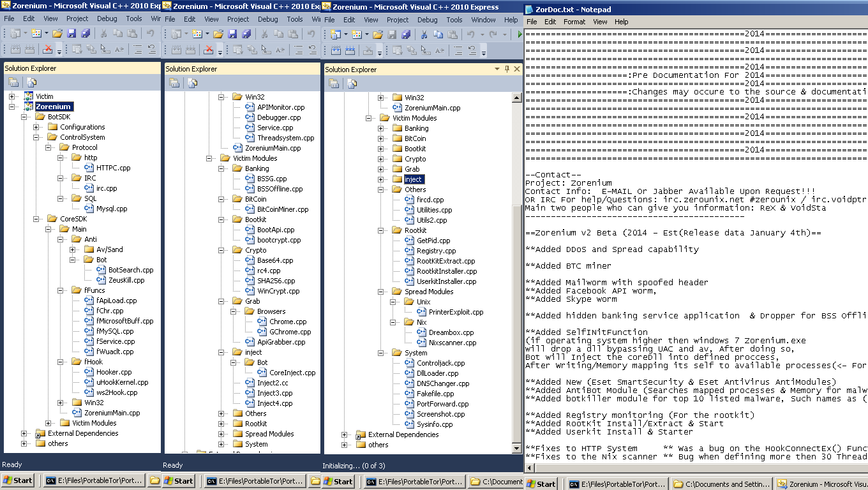Expand the Victim project node
Image resolution: width=868 pixels, height=490 pixels.
pos(12,96)
